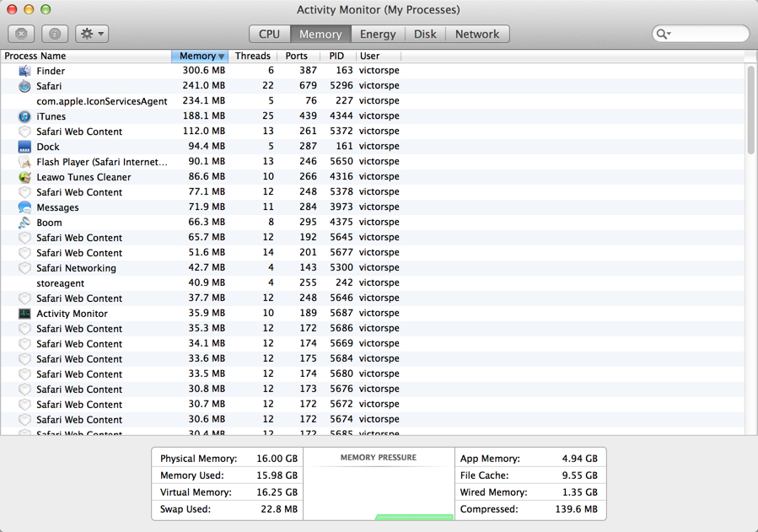Image resolution: width=758 pixels, height=532 pixels.
Task: Click the Quit Process toolbar icon
Action: (x=21, y=34)
